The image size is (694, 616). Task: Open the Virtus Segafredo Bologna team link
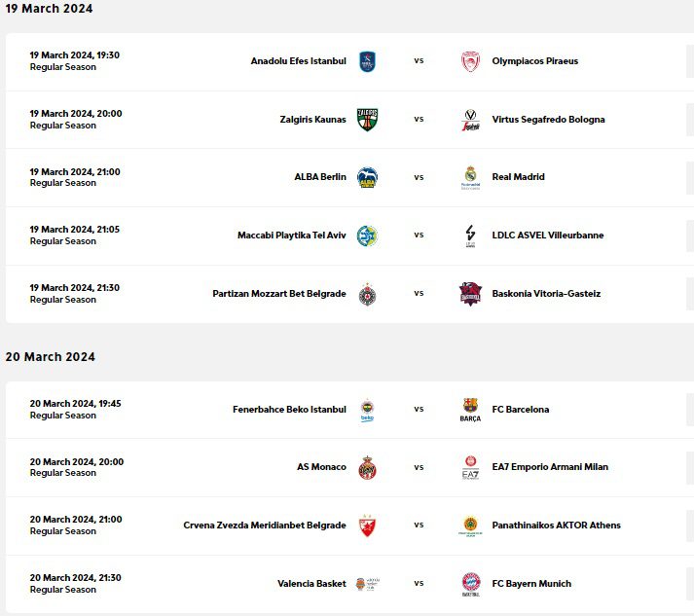(x=548, y=120)
